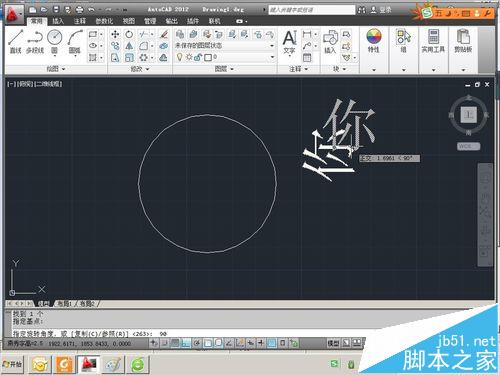500x375 pixels.
Task: Click the Erase tool icon
Action: click(163, 34)
